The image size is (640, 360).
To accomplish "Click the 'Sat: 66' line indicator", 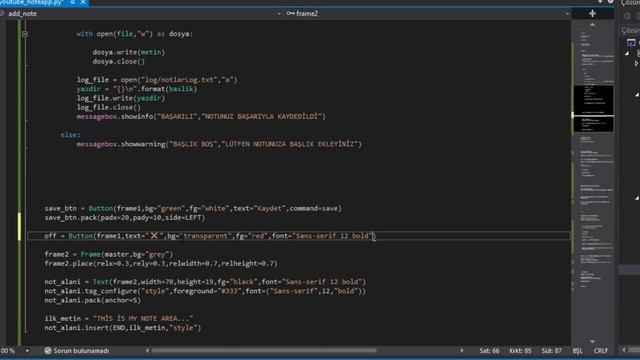I will 489,351.
